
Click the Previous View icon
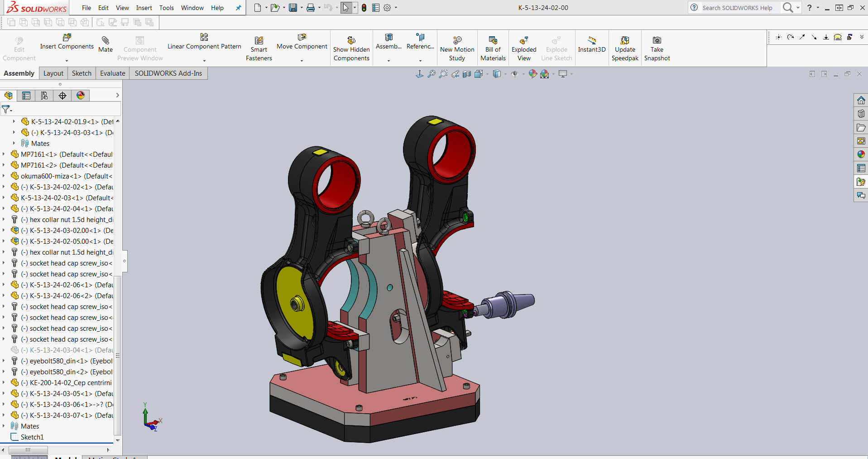pos(455,74)
